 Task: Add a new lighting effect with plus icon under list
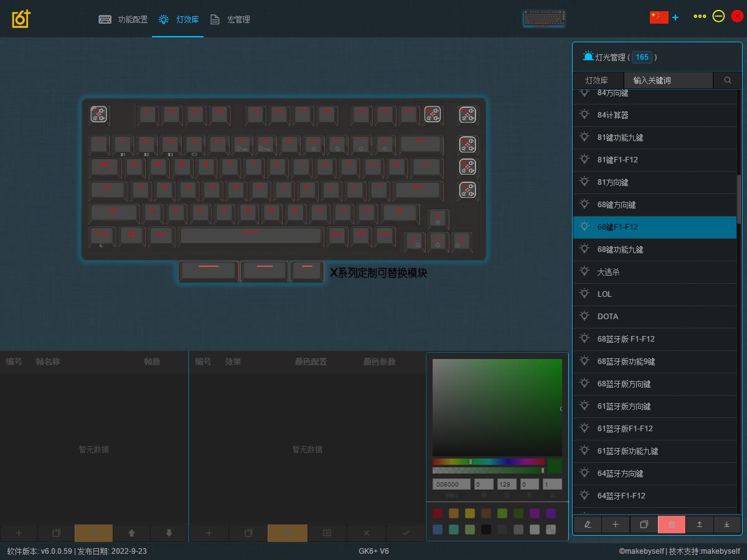coord(615,525)
